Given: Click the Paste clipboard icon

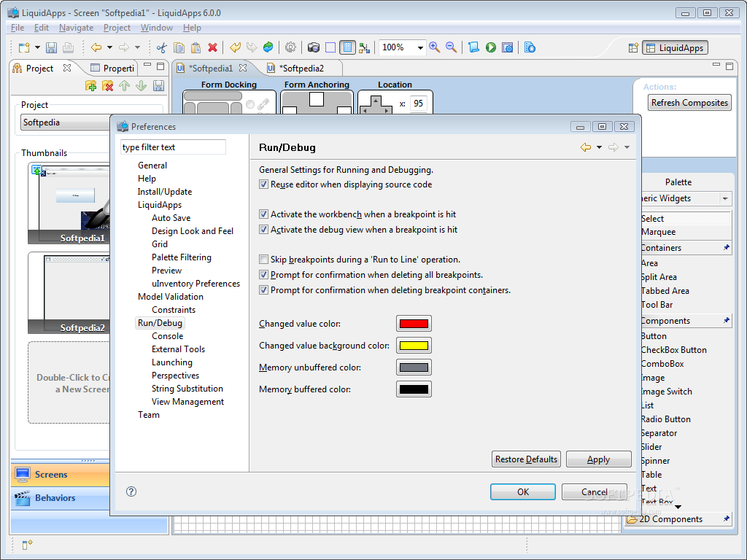Looking at the screenshot, I should pyautogui.click(x=196, y=47).
